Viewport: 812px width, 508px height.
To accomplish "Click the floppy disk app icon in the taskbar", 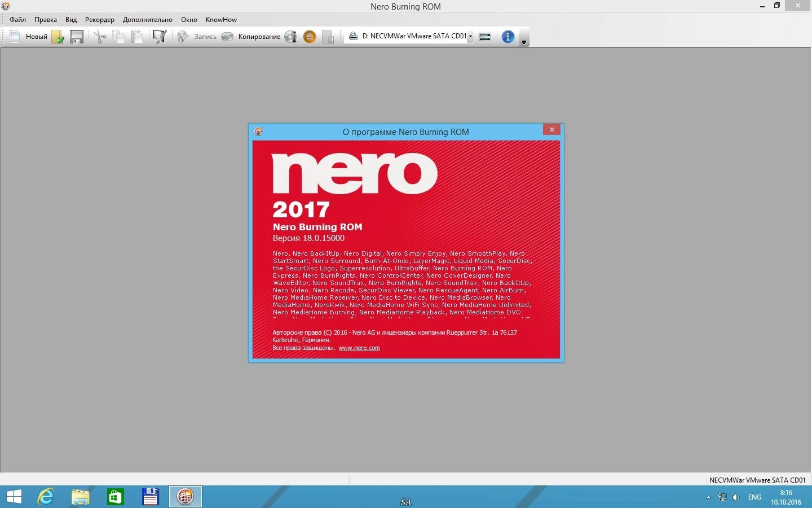I will [151, 497].
